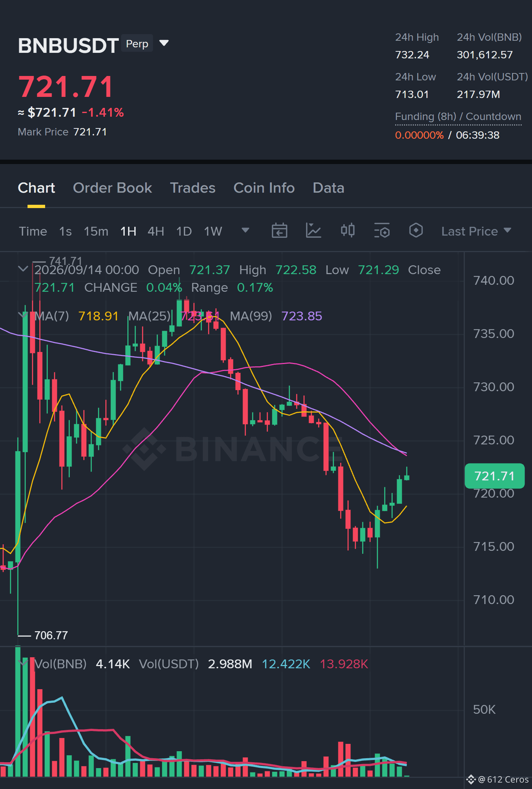Select the 1s time interval
Screen dimensions: 532x789
tap(65, 231)
